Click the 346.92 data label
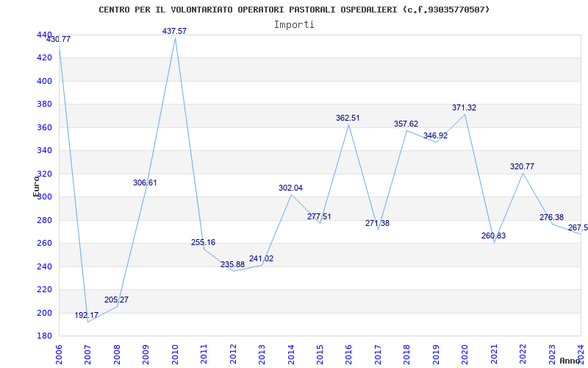 tap(435, 136)
